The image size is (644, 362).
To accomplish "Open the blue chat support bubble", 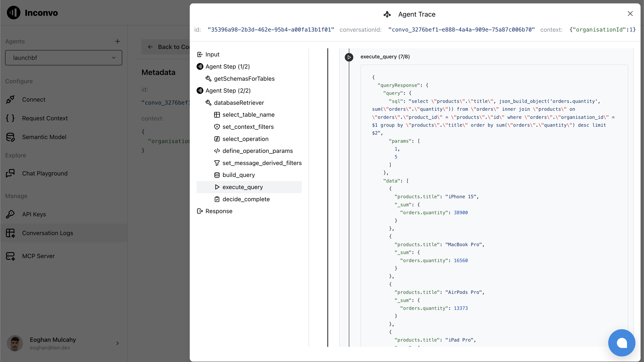I will [x=621, y=343].
